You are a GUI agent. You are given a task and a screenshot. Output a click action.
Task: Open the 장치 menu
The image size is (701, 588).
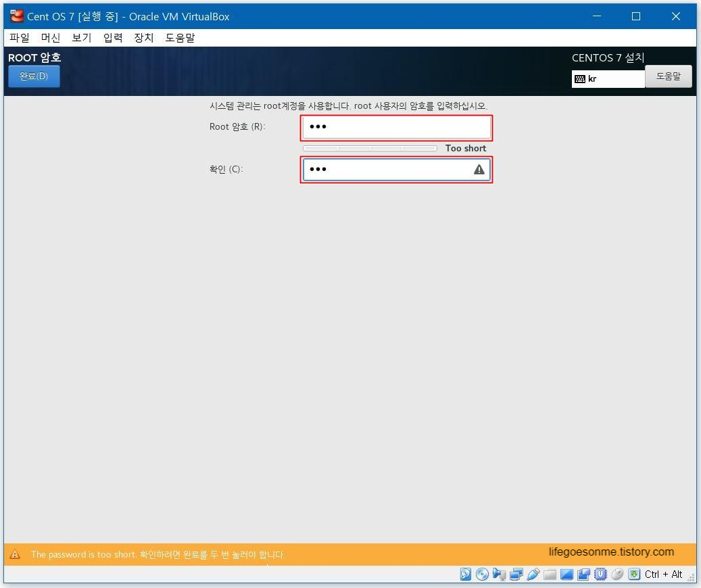click(x=143, y=38)
